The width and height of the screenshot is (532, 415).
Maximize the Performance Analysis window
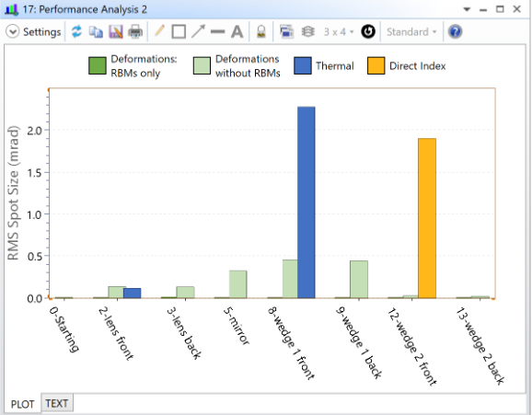[500, 9]
